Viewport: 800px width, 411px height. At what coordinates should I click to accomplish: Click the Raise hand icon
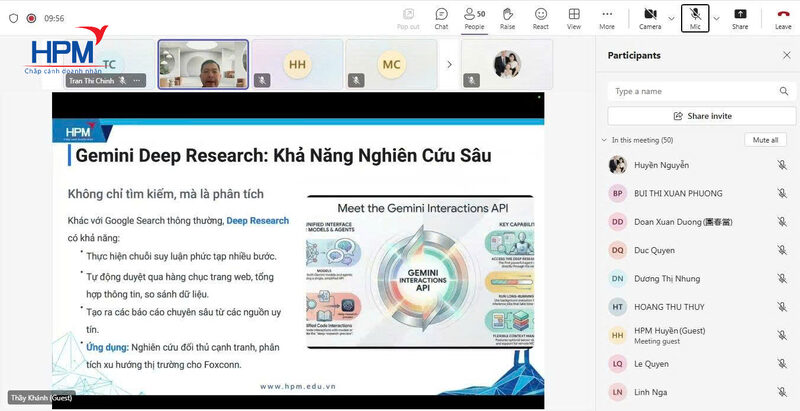(x=507, y=17)
